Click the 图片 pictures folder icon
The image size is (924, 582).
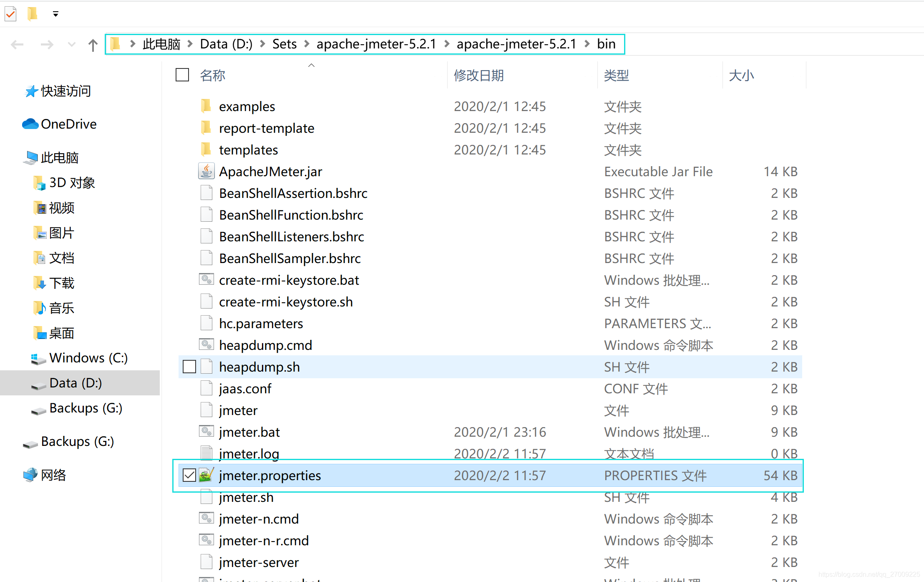click(39, 233)
